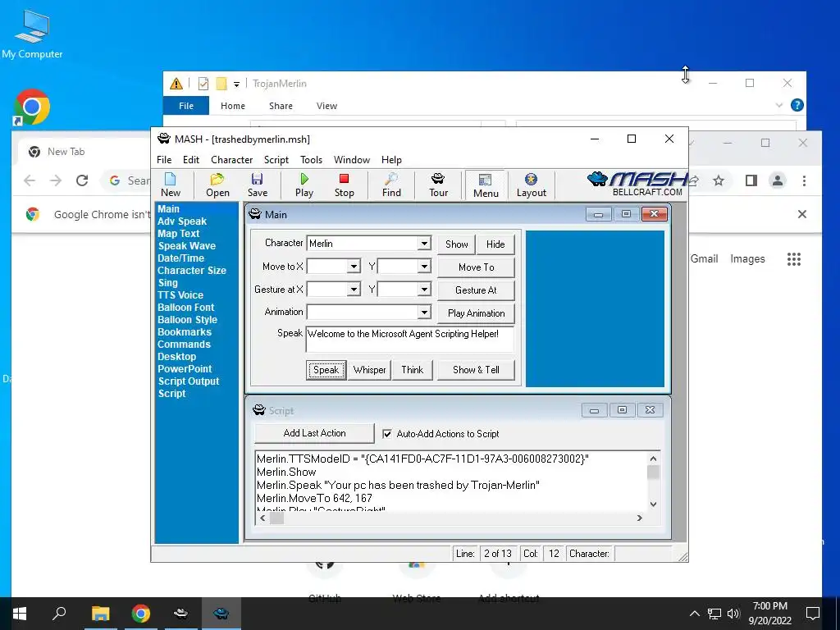840x630 pixels.
Task: Click the Gesture At button
Action: (477, 290)
